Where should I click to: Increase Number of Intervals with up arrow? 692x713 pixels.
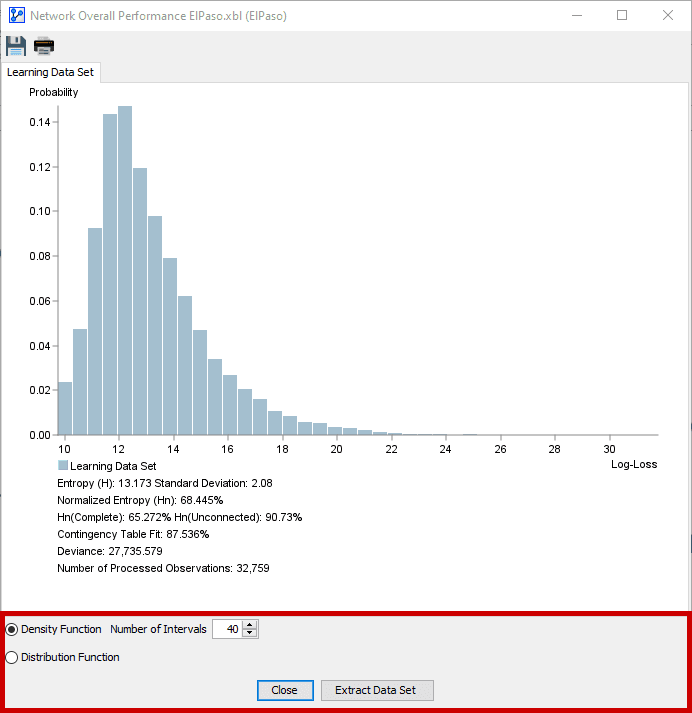(x=250, y=625)
